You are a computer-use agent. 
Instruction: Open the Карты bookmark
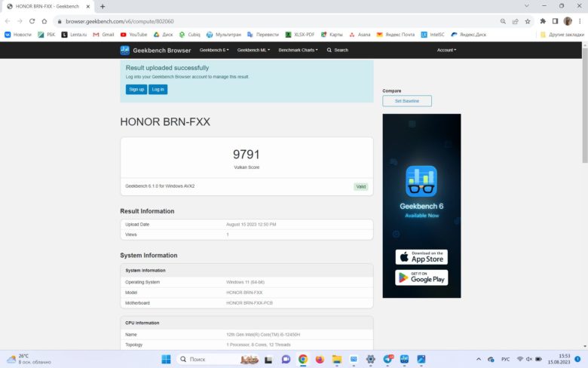coord(332,35)
